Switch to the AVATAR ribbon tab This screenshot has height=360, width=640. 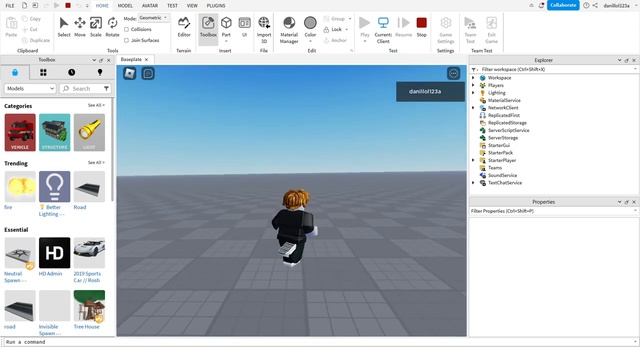click(150, 6)
